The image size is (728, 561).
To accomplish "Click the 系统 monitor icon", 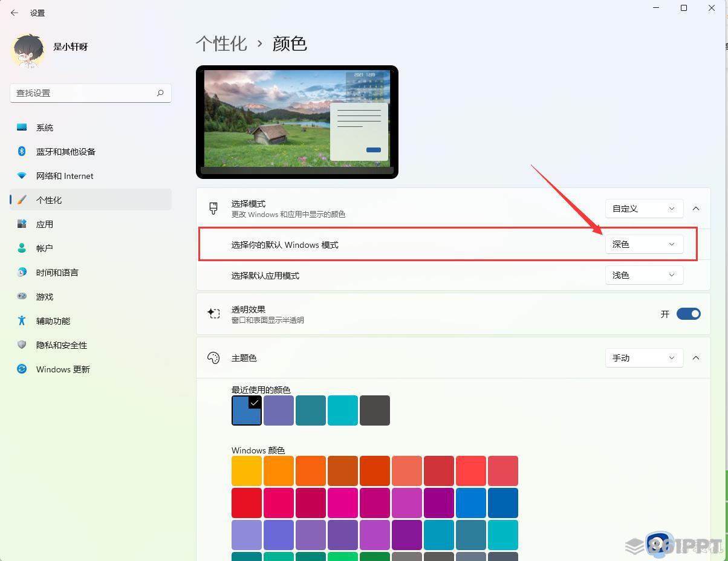I will 22,128.
